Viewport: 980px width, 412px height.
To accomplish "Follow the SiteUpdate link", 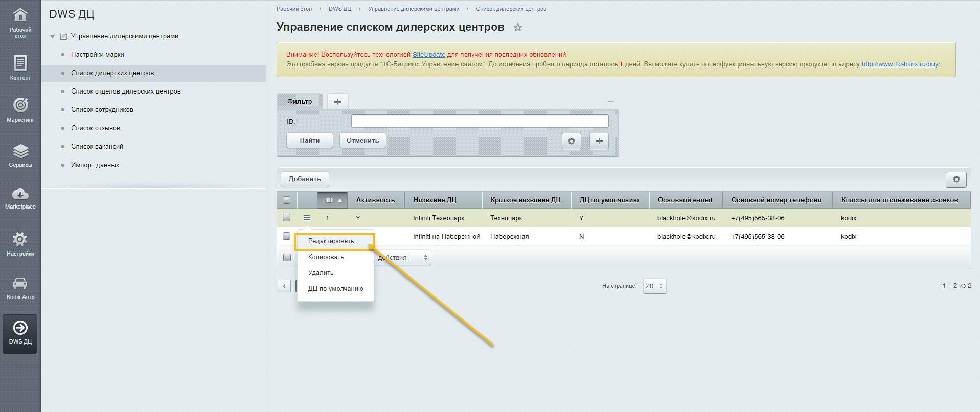I will pos(429,54).
